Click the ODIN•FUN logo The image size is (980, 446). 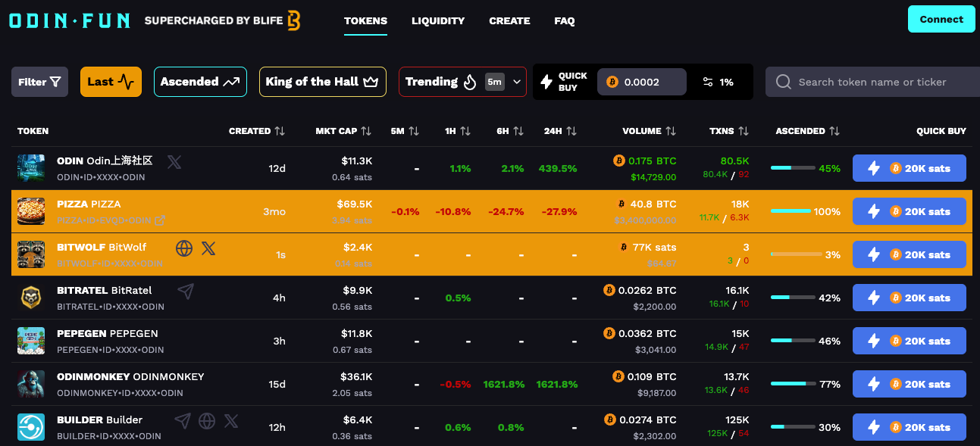tap(69, 20)
